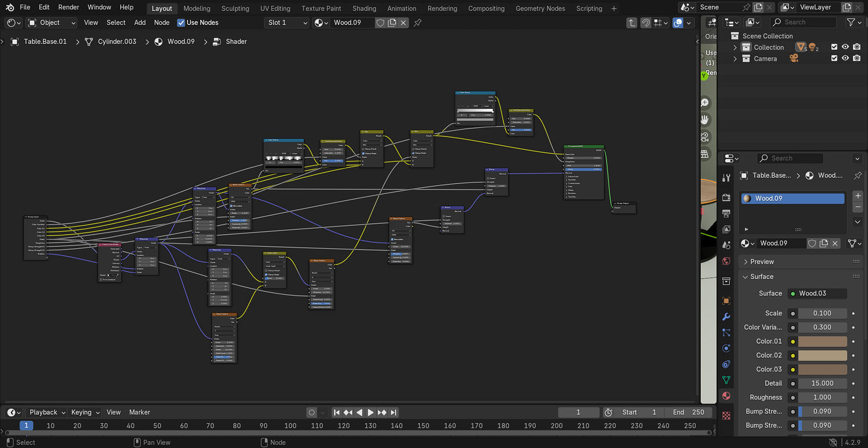Toggle the viewport camera view gizmo
Screen dimensions: 868x448
[x=704, y=137]
